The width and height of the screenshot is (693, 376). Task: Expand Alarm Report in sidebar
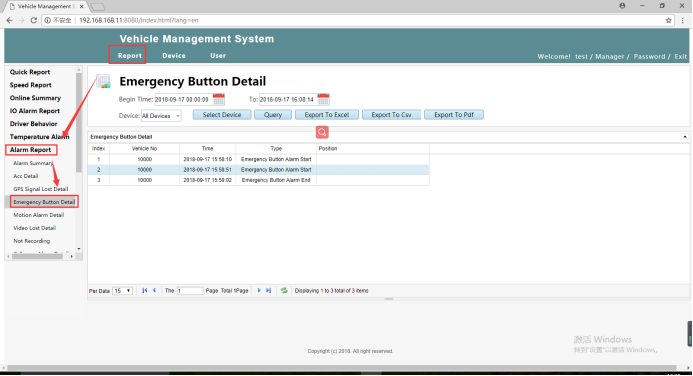[x=30, y=150]
